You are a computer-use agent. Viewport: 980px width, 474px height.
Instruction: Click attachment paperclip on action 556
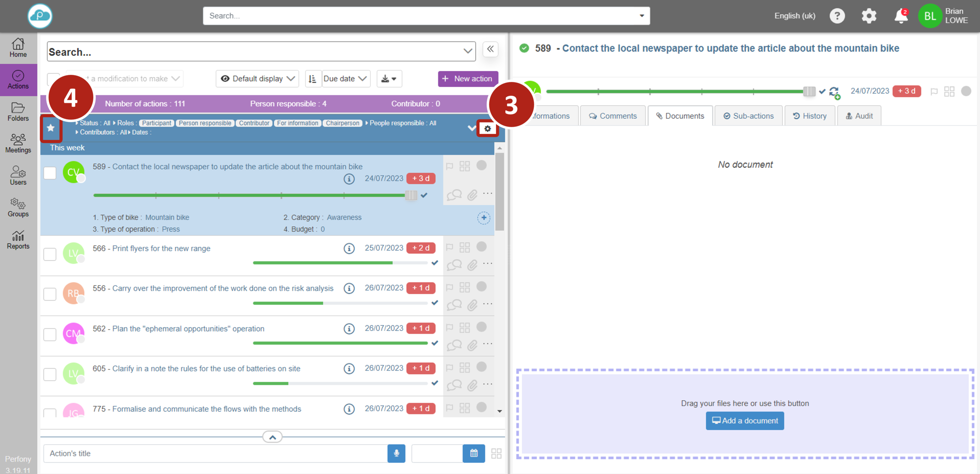coord(472,304)
